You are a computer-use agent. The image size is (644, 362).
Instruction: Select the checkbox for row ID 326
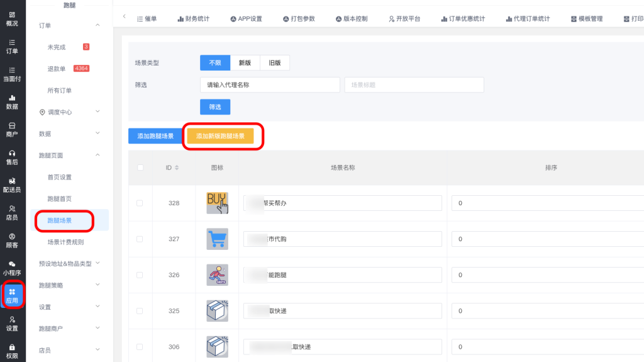tap(140, 275)
